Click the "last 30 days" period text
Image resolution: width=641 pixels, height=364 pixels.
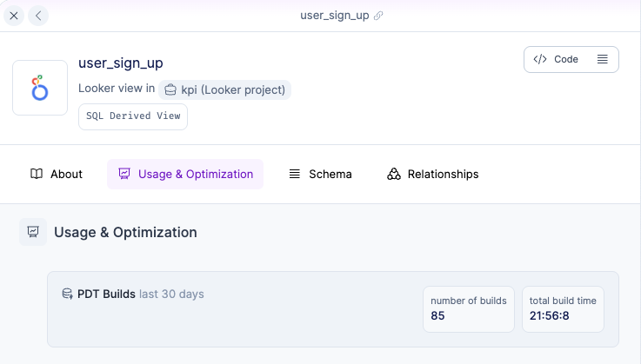171,295
